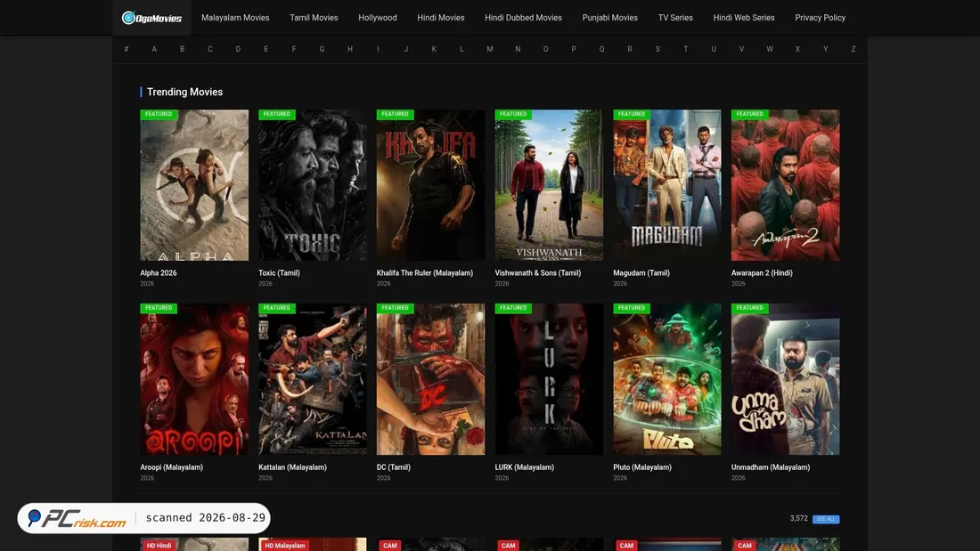
Task: Go to Hollywood section
Action: 378,18
